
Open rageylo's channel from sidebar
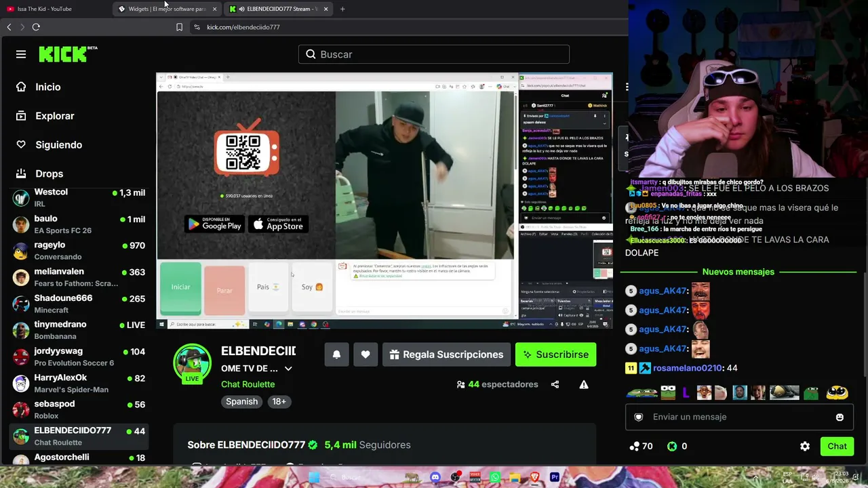pyautogui.click(x=79, y=251)
